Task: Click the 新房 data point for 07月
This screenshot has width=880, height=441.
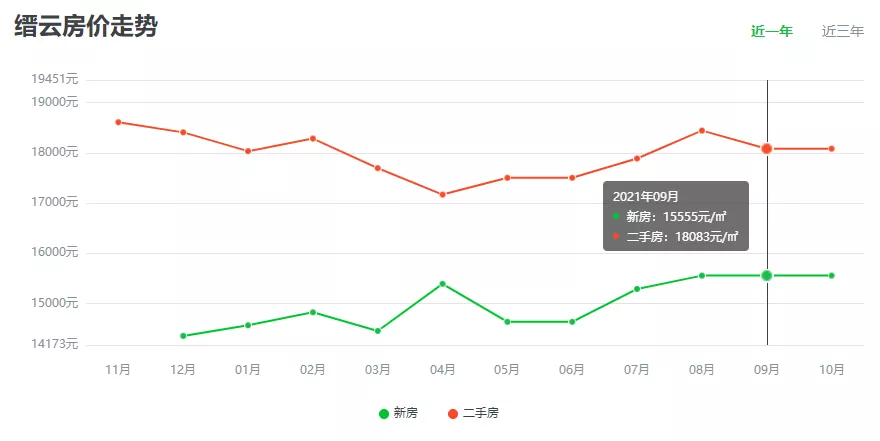Action: click(637, 289)
